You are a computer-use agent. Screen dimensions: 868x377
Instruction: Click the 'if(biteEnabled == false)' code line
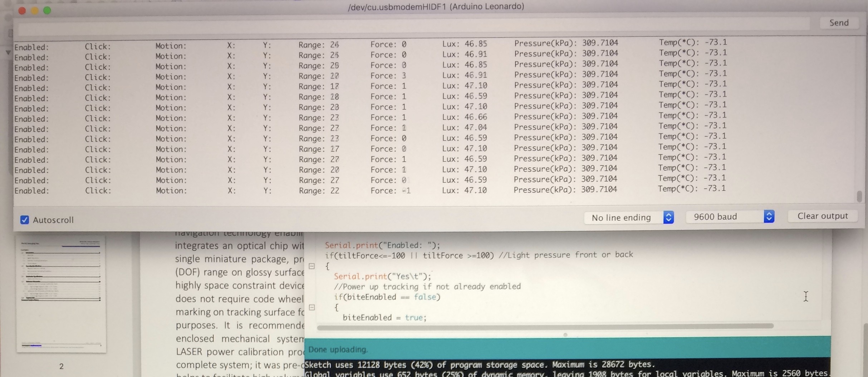click(x=387, y=297)
